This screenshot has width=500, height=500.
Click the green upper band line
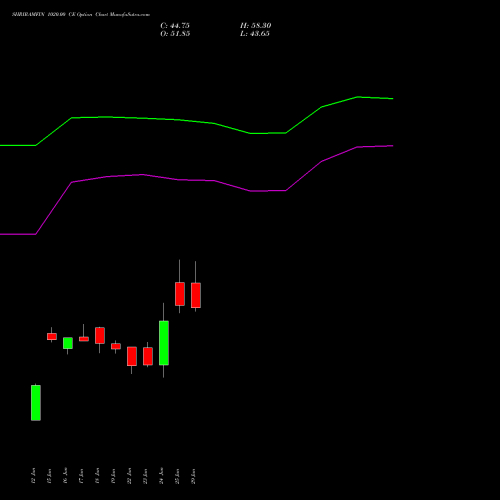(197, 121)
